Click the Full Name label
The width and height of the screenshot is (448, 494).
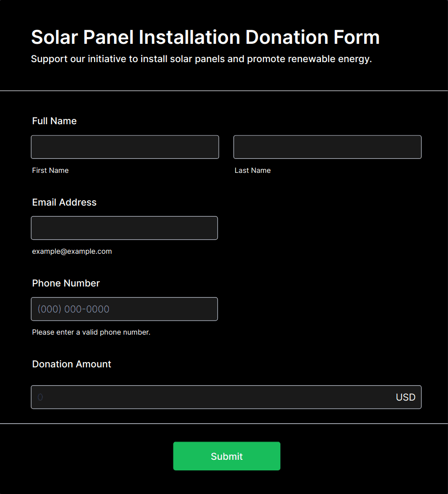54,121
